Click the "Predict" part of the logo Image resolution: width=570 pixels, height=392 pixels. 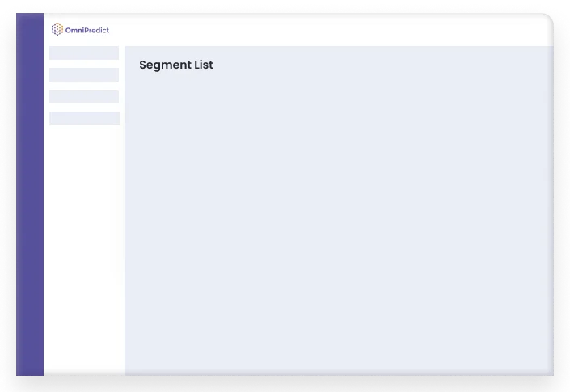coord(97,30)
